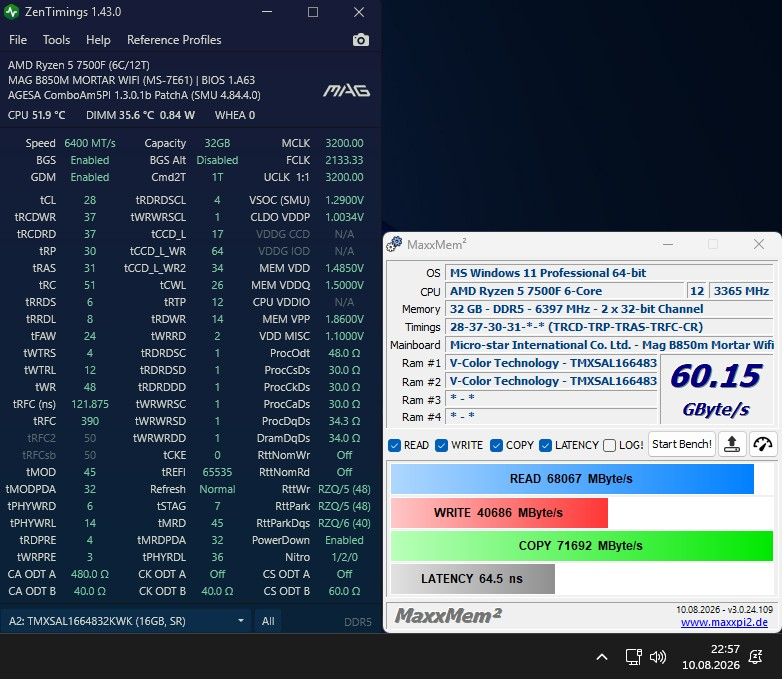Click the FCLK value 2133.33
782x679 pixels.
pos(344,160)
